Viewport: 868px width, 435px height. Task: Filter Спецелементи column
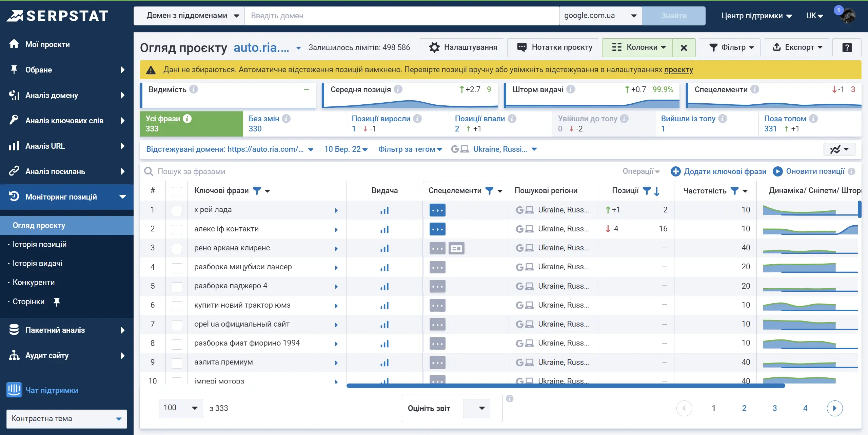[489, 191]
